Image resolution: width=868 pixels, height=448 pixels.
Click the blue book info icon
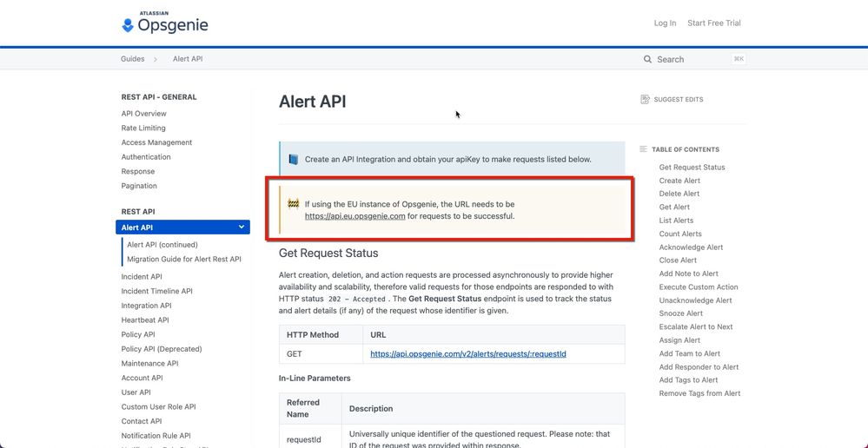(294, 160)
